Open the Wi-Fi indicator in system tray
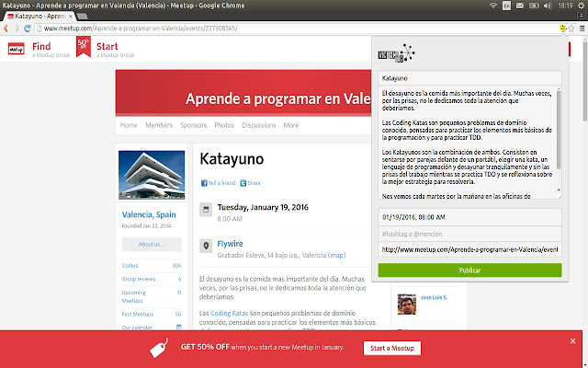Image resolution: width=588 pixels, height=368 pixels. (x=493, y=6)
